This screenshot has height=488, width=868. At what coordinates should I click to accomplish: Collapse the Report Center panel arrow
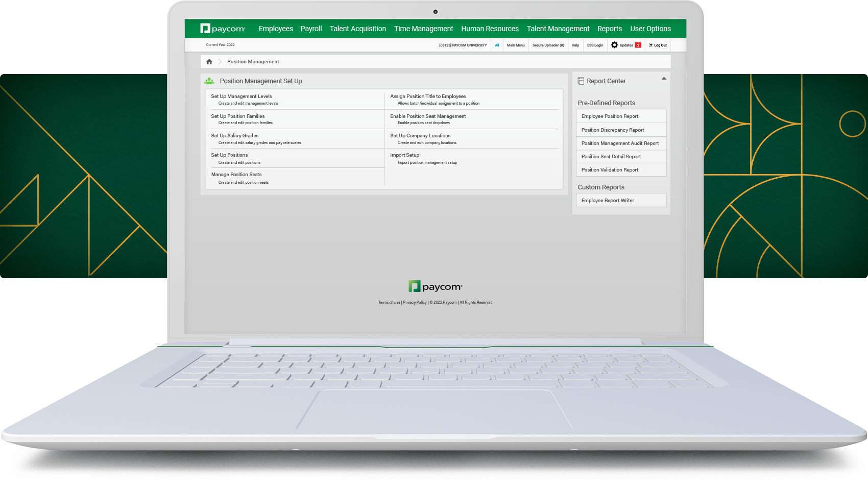[x=664, y=79]
